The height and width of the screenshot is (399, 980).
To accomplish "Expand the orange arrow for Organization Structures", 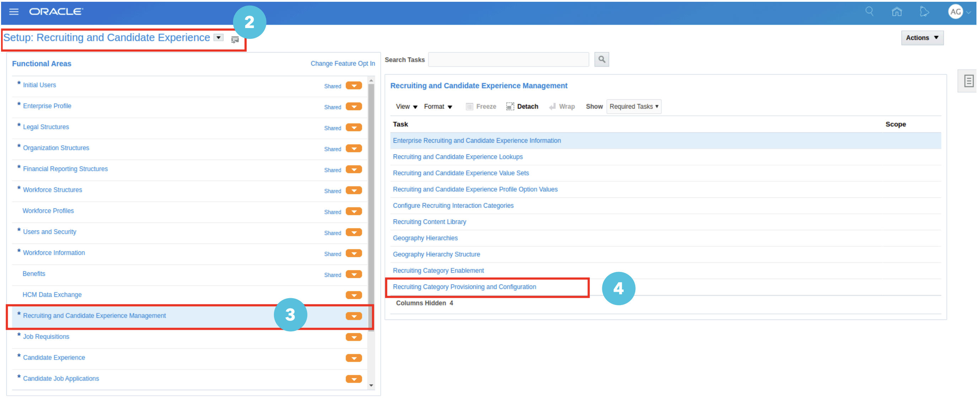I will 354,149.
